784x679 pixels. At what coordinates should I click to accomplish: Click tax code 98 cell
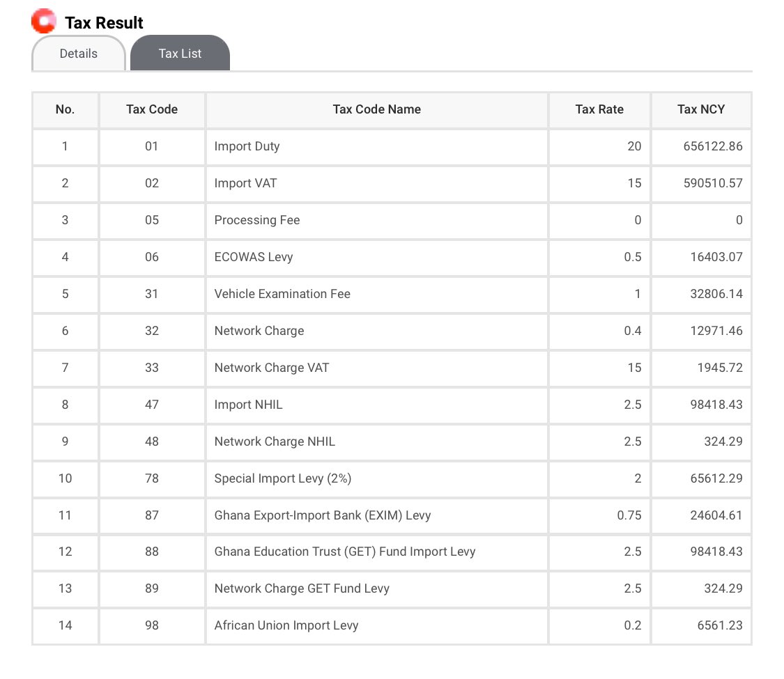(152, 625)
